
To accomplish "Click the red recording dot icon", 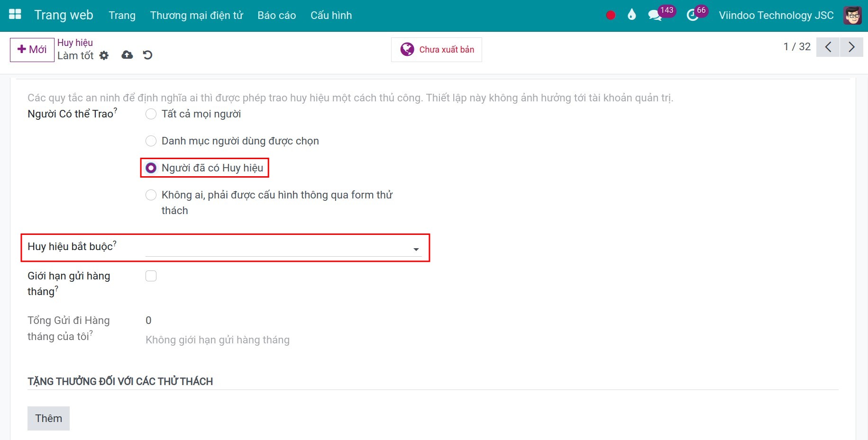I will tap(611, 15).
